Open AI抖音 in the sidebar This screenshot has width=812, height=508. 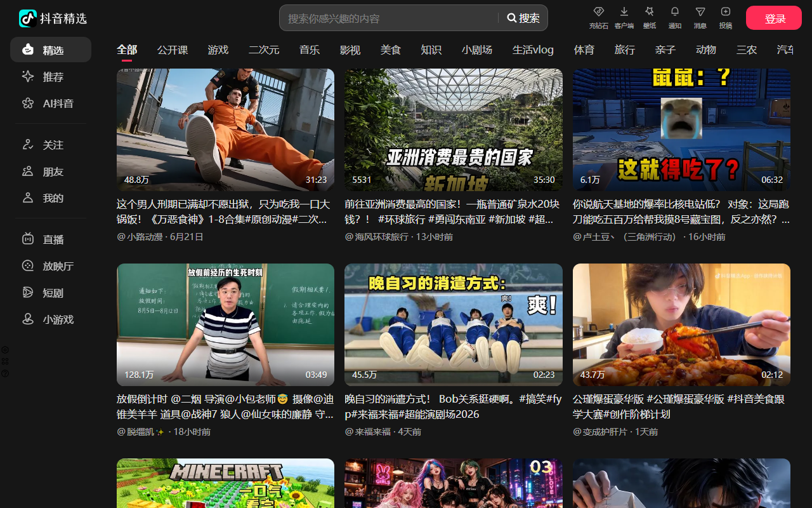[x=51, y=104]
